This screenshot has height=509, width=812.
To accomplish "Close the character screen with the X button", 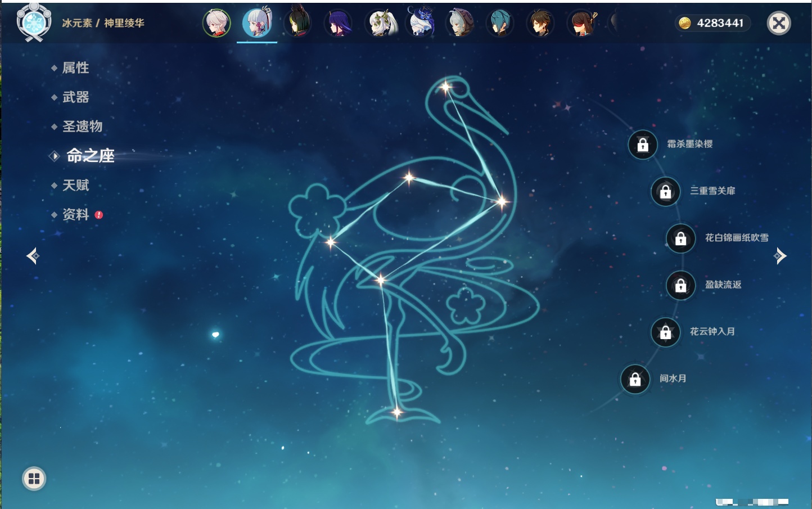I will click(779, 23).
